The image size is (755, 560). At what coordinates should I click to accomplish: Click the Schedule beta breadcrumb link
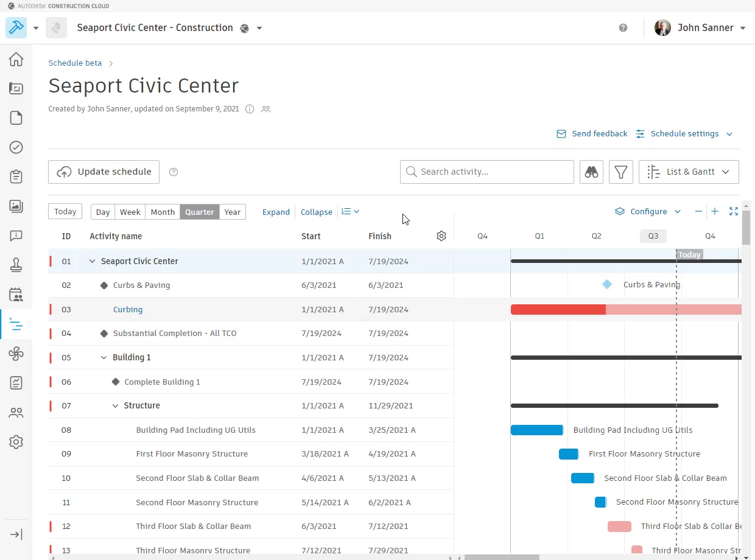pos(75,63)
